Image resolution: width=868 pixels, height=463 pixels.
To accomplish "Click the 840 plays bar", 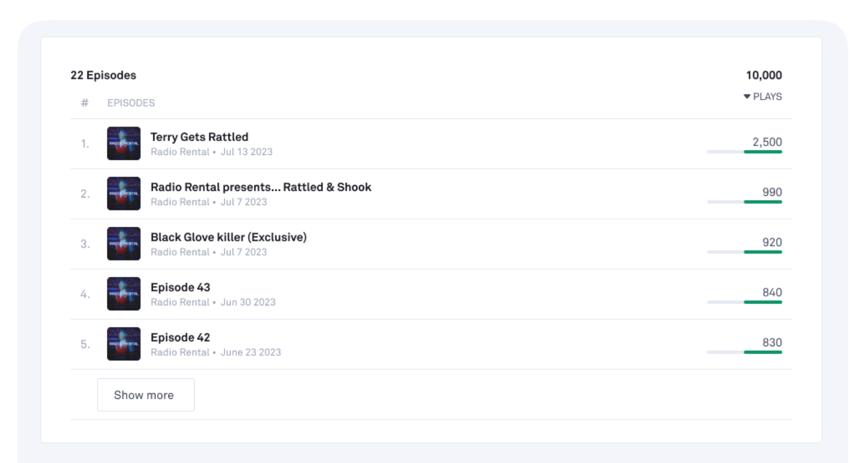I will [744, 302].
